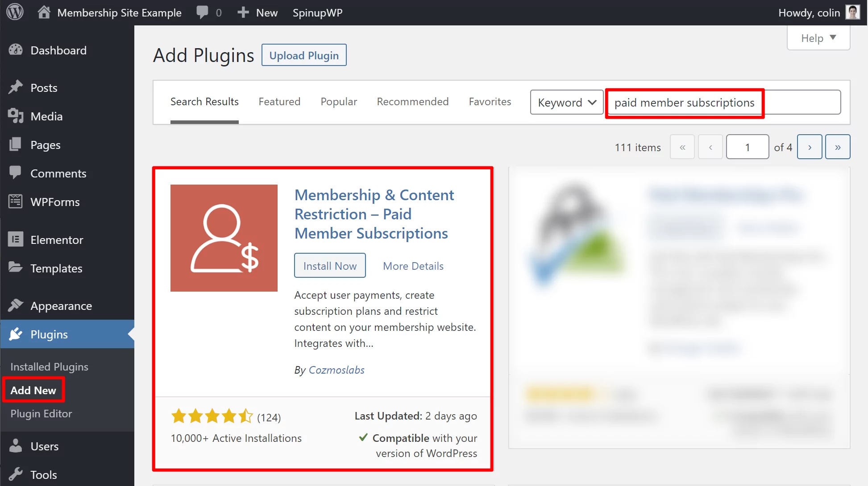Open the WPForms menu item

pos(67,202)
